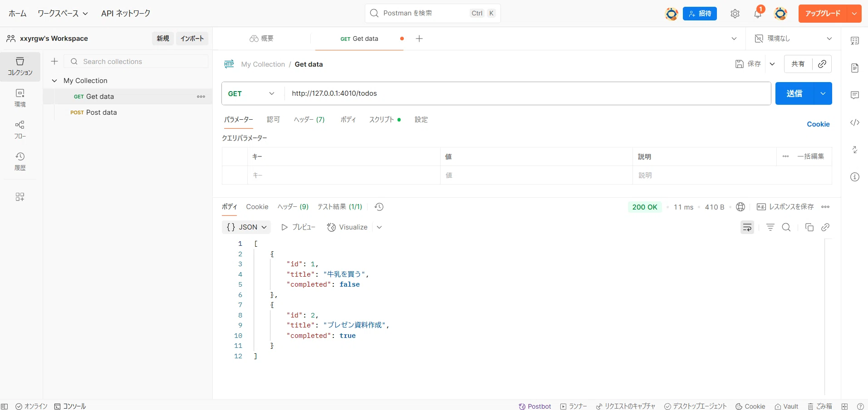This screenshot has height=410, width=868.
Task: Open Postbot in status bar
Action: [535, 406]
